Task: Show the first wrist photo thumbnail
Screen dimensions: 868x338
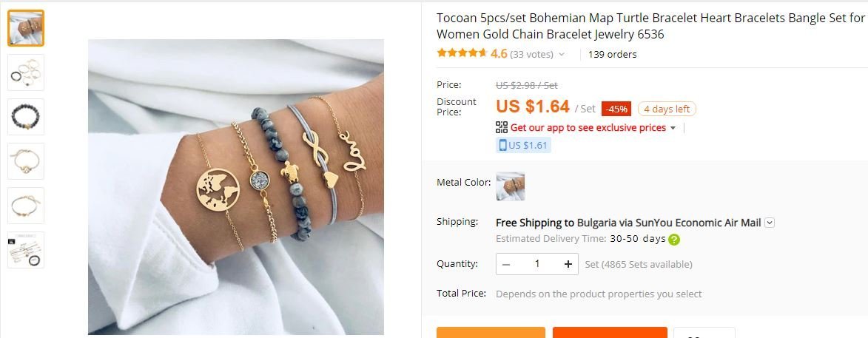Action: pyautogui.click(x=25, y=27)
